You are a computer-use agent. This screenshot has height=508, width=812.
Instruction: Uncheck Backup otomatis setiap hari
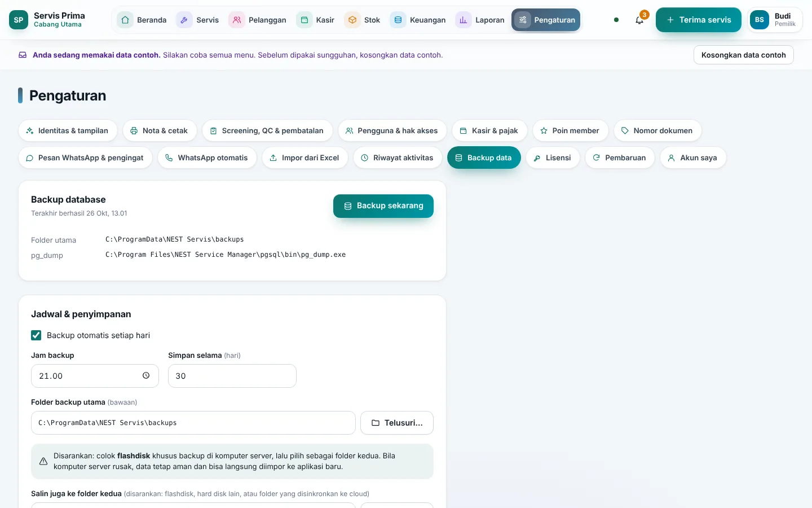point(36,335)
